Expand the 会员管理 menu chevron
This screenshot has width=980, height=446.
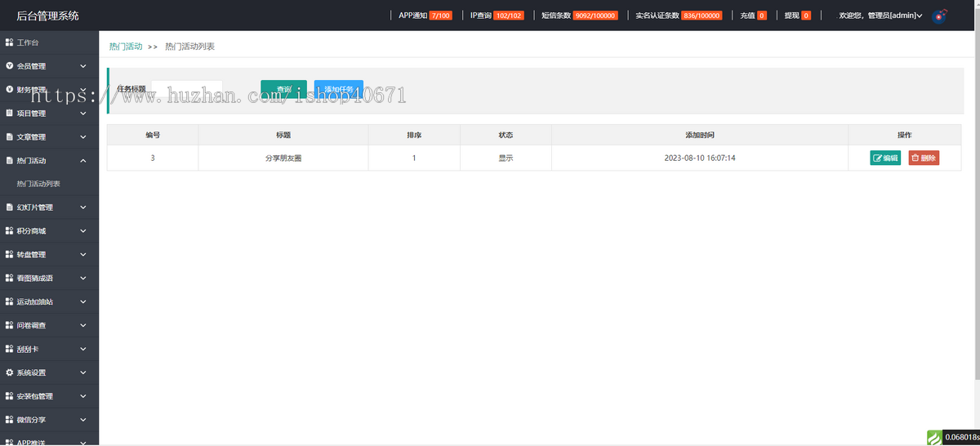coord(83,66)
